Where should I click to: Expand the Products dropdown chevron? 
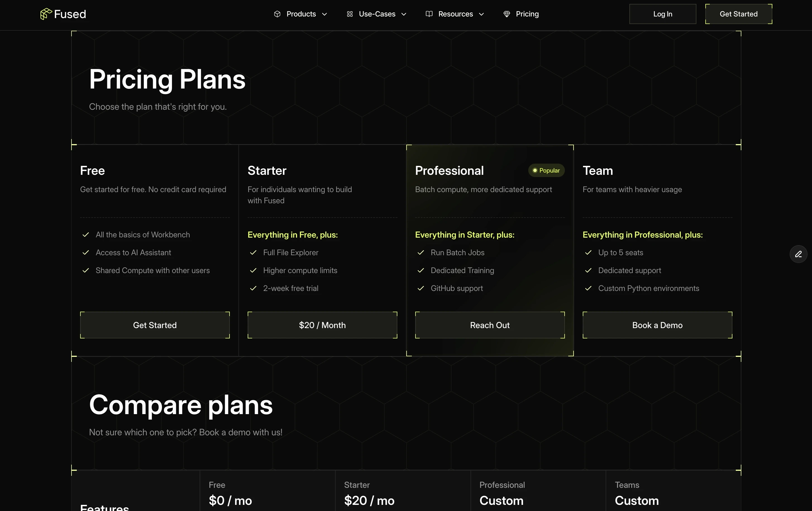pyautogui.click(x=324, y=14)
